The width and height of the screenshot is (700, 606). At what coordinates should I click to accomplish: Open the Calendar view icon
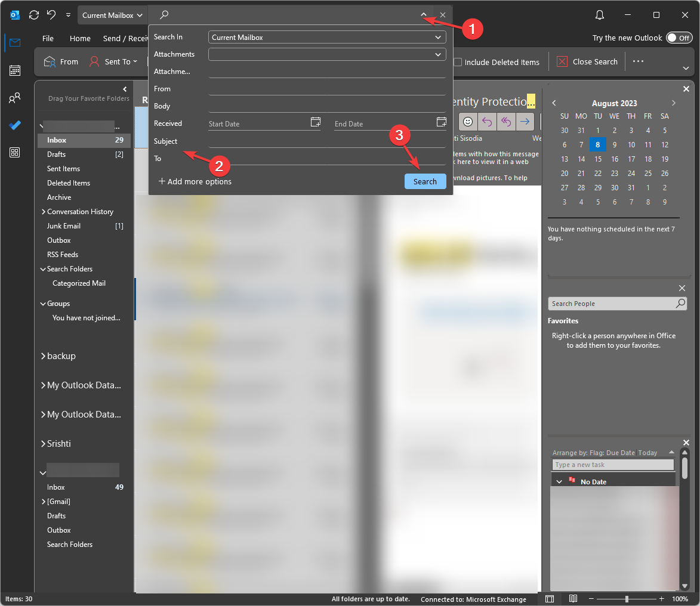click(15, 70)
